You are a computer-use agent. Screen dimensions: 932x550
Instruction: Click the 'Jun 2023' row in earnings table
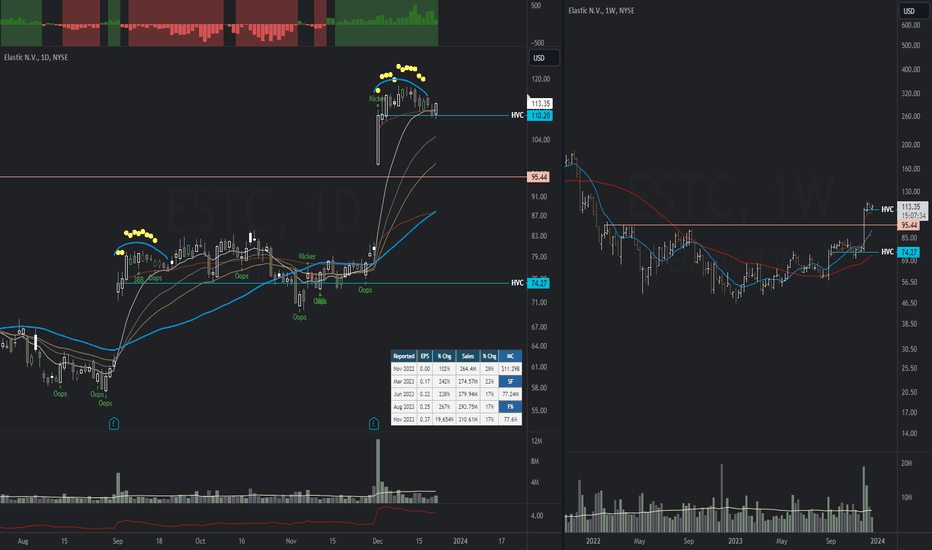[456, 394]
